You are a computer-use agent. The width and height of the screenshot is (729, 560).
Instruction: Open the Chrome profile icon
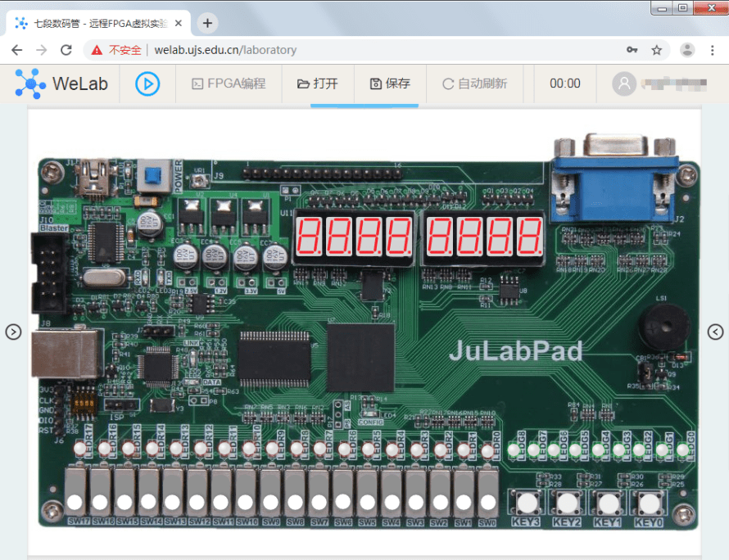point(687,50)
